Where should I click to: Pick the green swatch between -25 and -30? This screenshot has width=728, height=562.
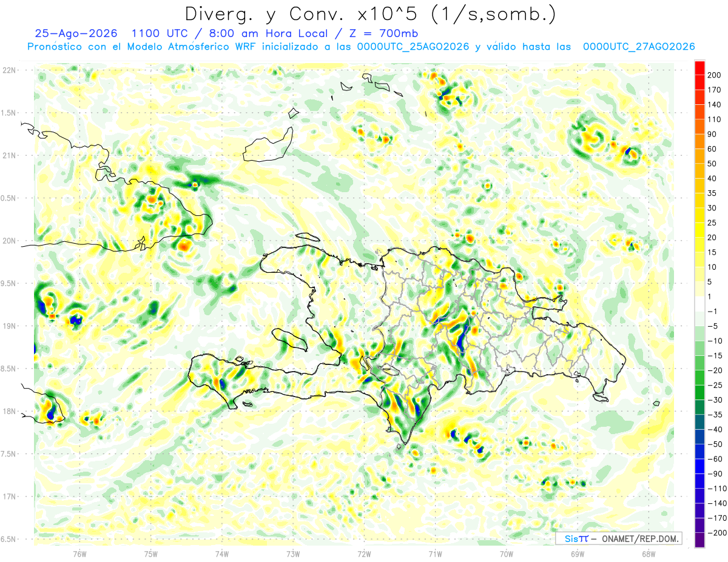tap(699, 393)
